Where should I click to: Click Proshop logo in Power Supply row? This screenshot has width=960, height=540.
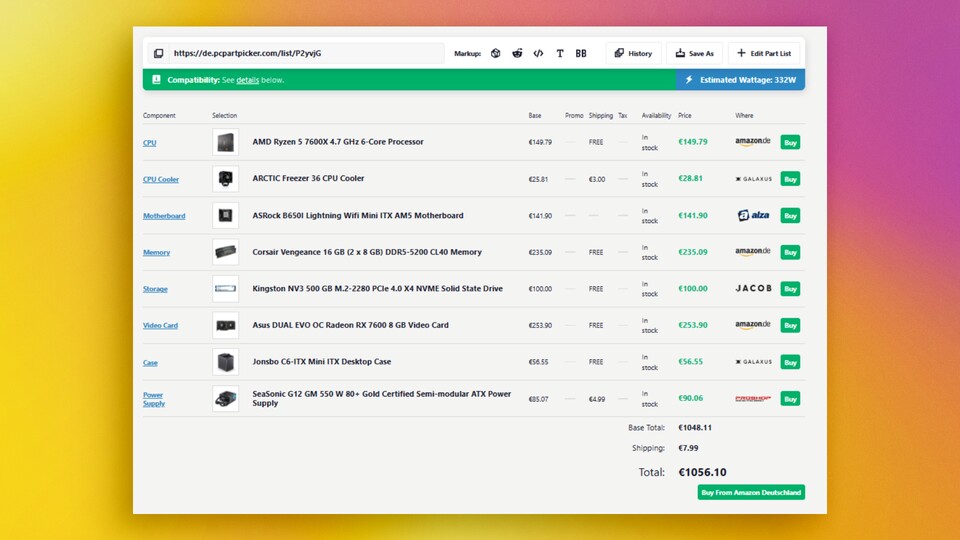753,399
